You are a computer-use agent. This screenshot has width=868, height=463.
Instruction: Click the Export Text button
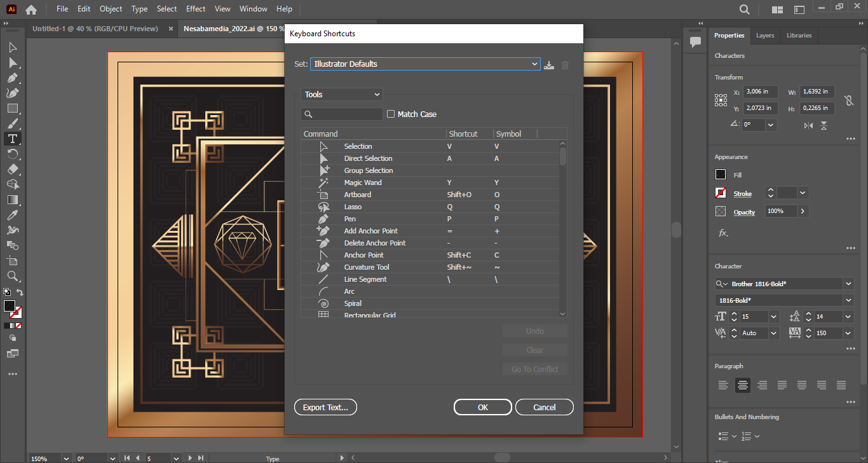click(x=325, y=407)
